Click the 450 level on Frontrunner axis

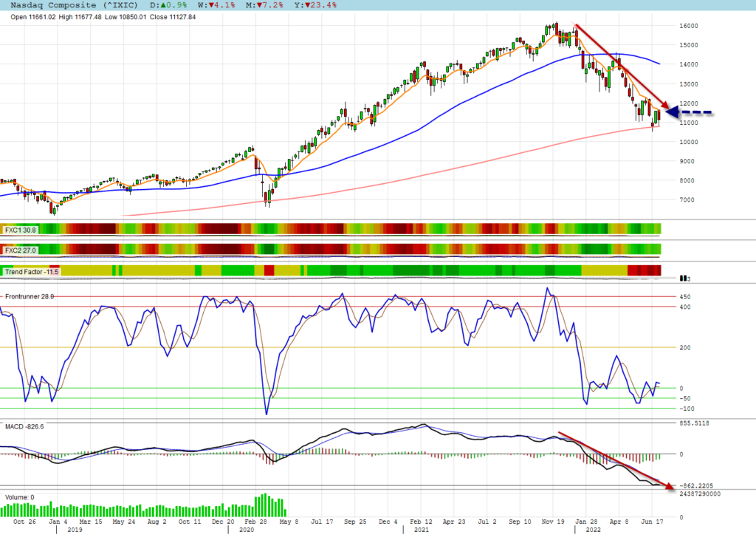tap(685, 297)
